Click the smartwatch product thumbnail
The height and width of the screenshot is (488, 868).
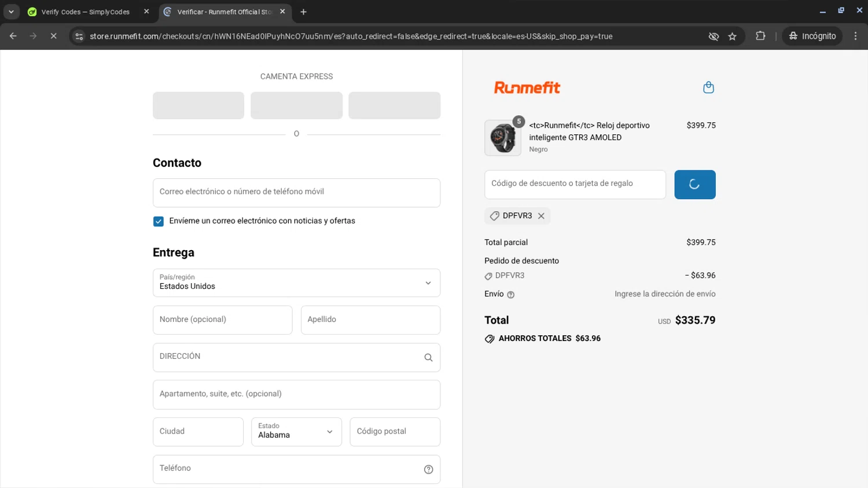502,138
